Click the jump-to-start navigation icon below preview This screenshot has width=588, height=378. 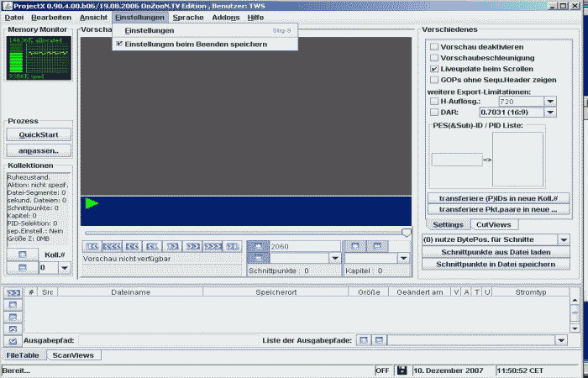(x=92, y=246)
